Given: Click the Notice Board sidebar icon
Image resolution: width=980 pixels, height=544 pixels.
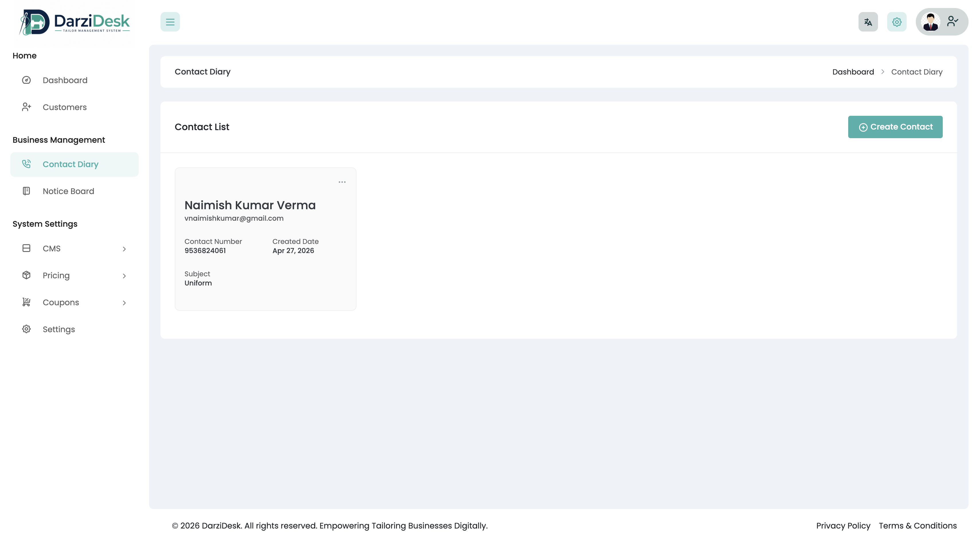Looking at the screenshot, I should [26, 191].
